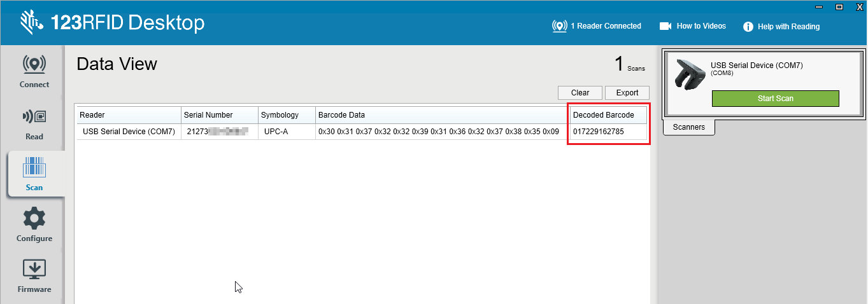Click the Barcode Data column header
Screen dimensions: 868x304
442,115
